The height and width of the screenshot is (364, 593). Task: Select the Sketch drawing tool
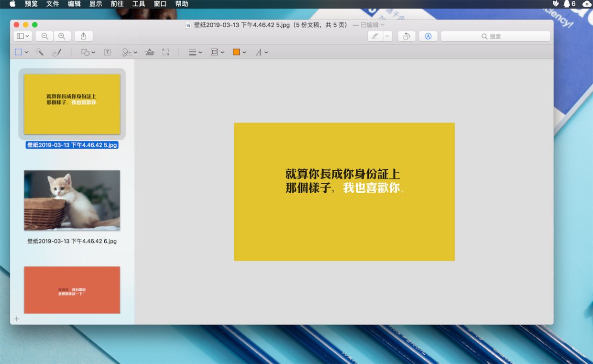point(56,52)
